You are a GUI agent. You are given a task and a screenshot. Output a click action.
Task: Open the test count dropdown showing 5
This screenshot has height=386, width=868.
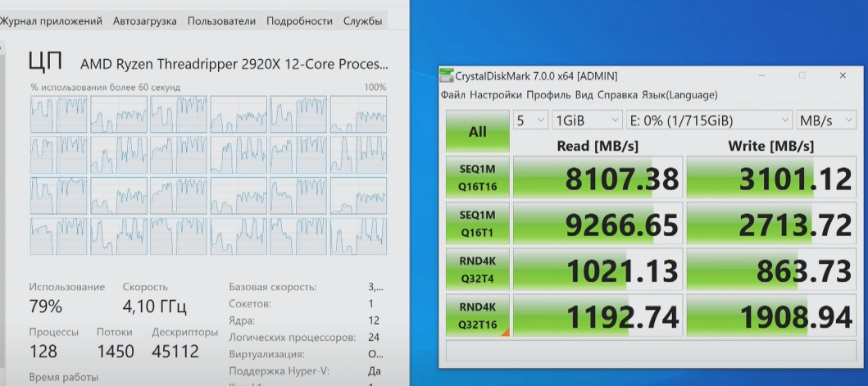tap(531, 120)
